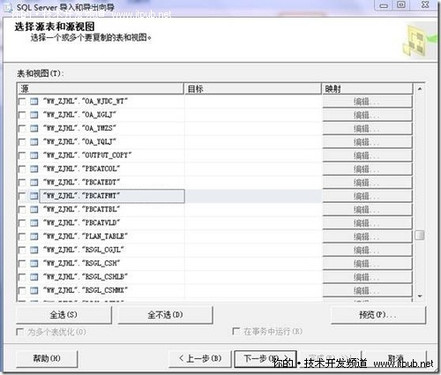Click destination cell of PBCATFMT row
This screenshot has width=441, height=375.
253,196
